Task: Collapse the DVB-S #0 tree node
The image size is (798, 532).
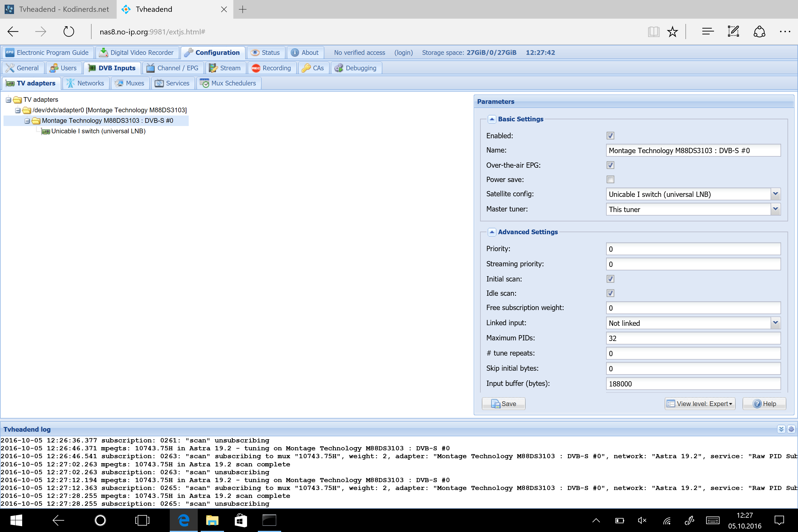Action: pyautogui.click(x=27, y=121)
